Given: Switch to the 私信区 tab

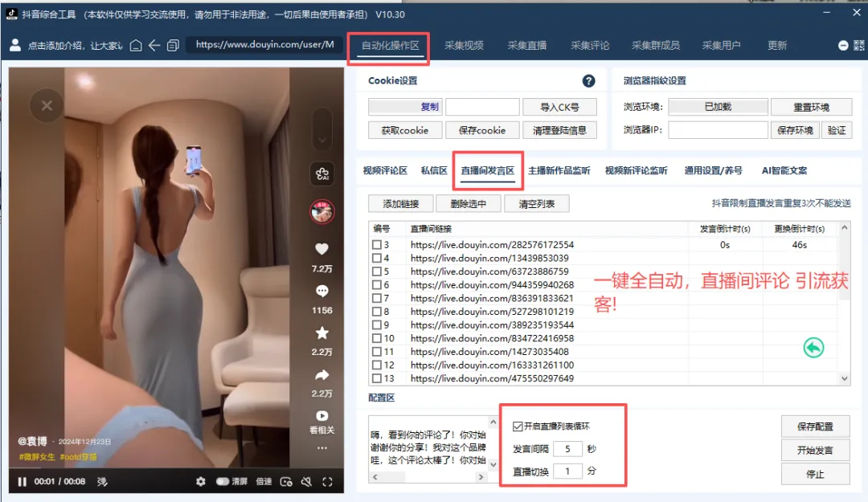Looking at the screenshot, I should point(435,169).
